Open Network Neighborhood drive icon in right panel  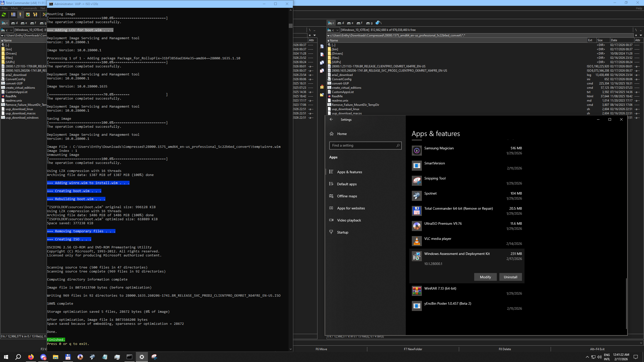tap(378, 23)
